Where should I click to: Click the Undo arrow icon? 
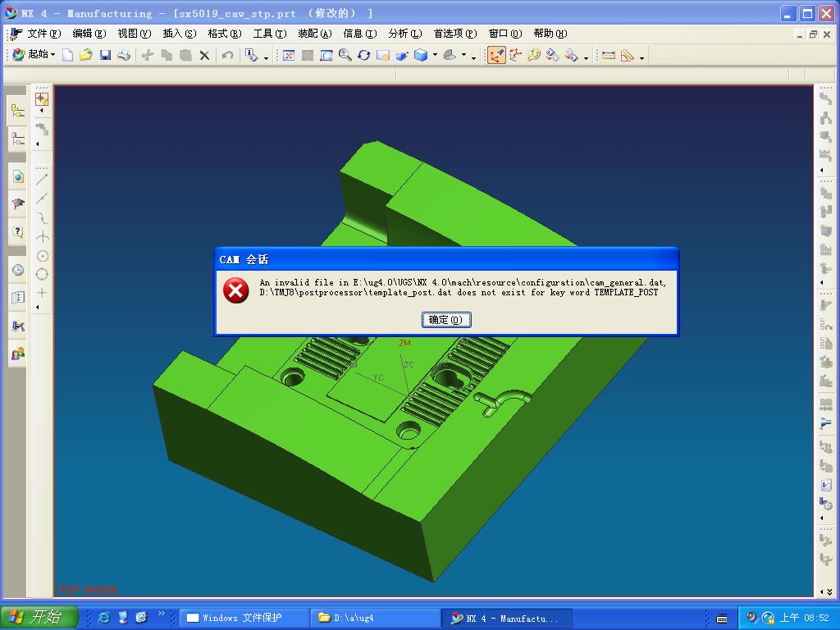[228, 55]
